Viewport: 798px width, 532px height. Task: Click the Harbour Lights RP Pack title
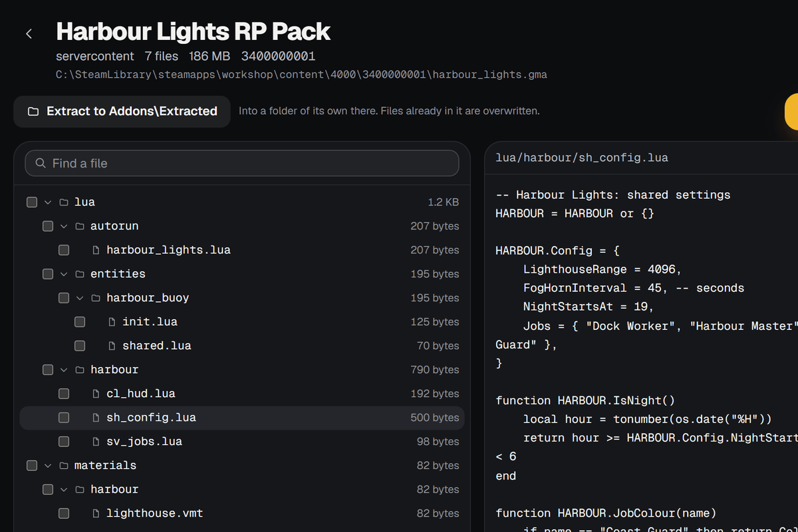(x=193, y=31)
